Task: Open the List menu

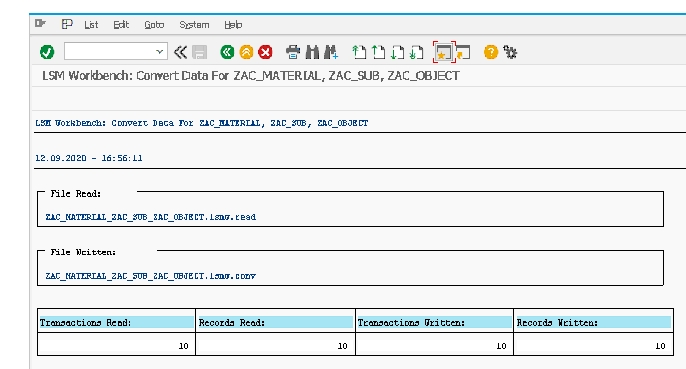Action: (x=91, y=25)
